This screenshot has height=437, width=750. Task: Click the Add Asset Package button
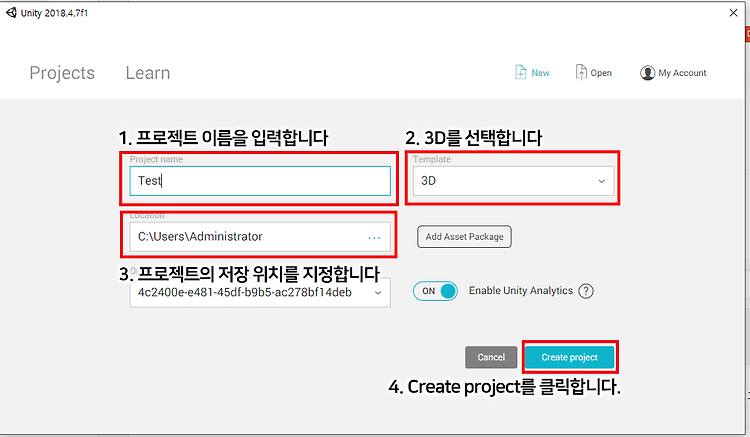point(464,237)
